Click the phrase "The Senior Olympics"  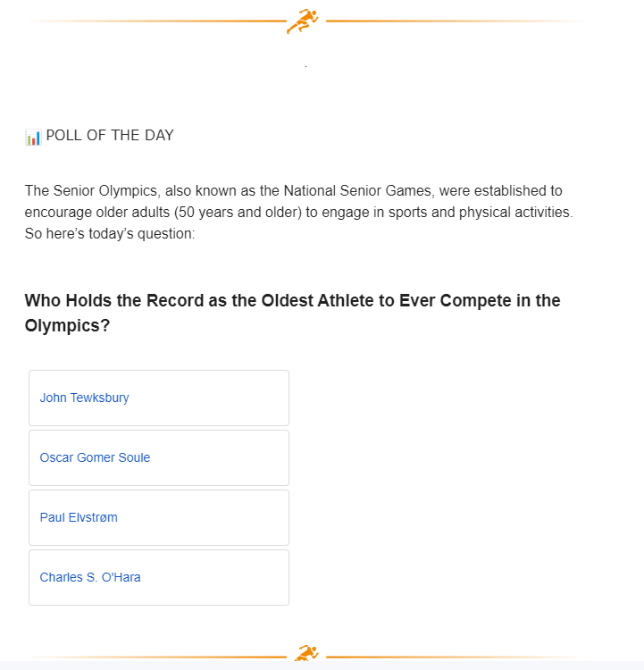[80, 191]
